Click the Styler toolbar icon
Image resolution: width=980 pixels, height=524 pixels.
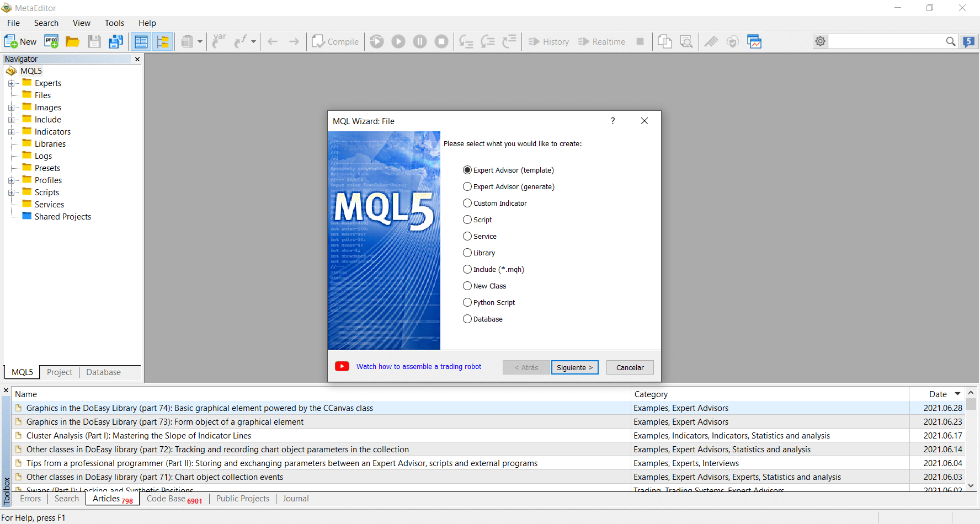click(x=711, y=41)
